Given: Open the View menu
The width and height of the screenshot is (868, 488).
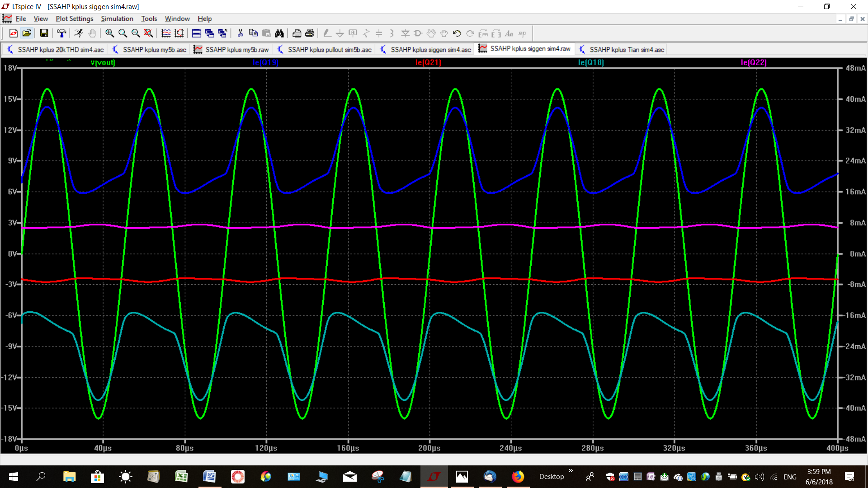Looking at the screenshot, I should point(41,19).
